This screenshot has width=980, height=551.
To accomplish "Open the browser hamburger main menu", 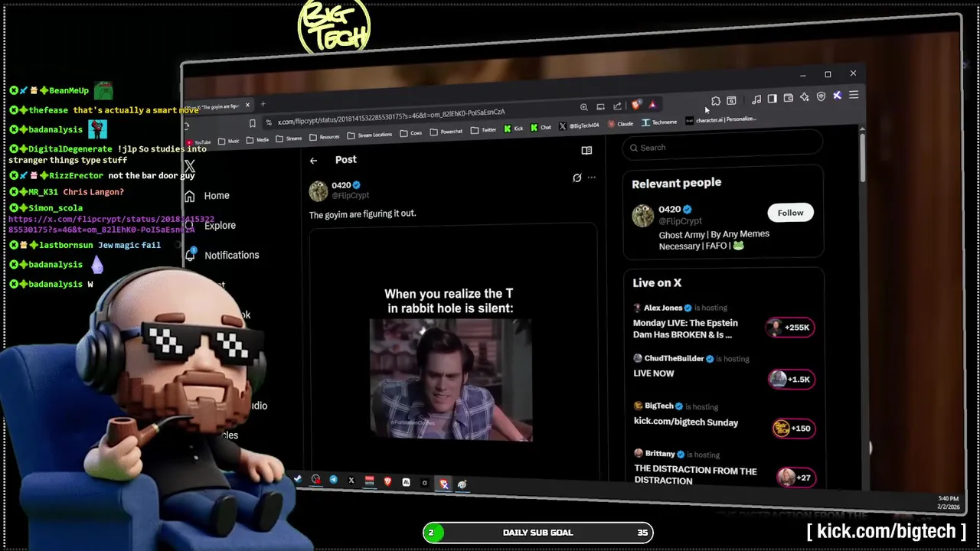I will 854,95.
